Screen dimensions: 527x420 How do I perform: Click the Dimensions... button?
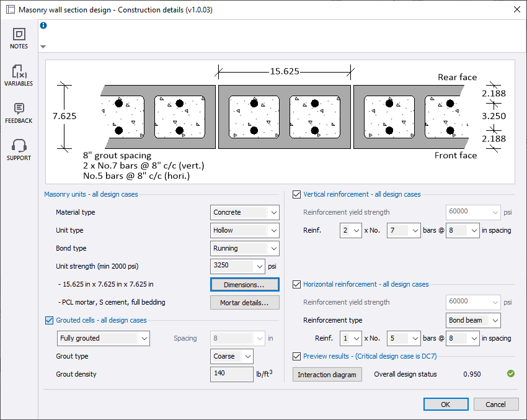pyautogui.click(x=244, y=284)
